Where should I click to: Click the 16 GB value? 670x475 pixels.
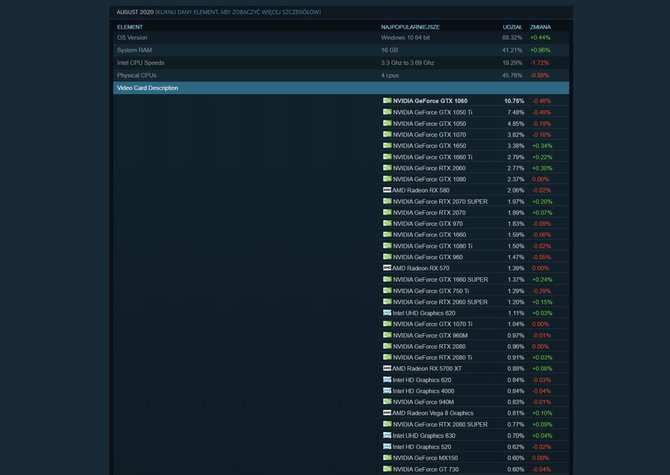tap(389, 50)
